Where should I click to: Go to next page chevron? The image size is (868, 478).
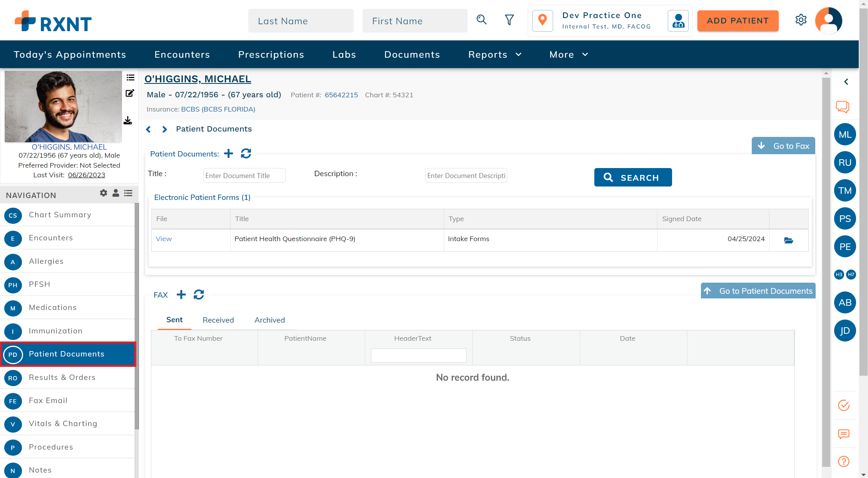pos(164,129)
